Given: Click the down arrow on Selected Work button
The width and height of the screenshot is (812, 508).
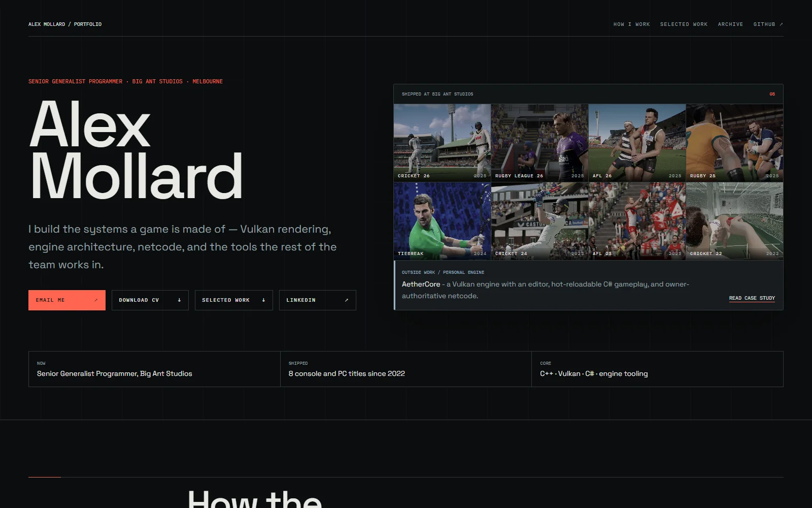Looking at the screenshot, I should [263, 300].
